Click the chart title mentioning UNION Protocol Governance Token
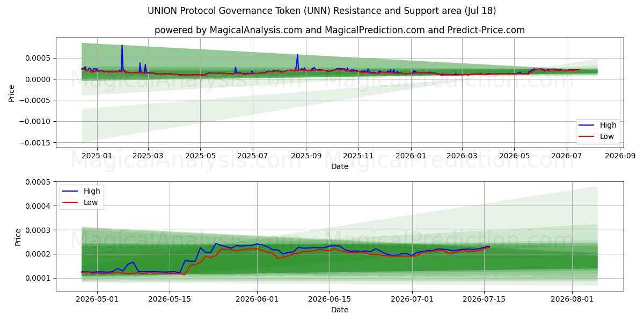 pyautogui.click(x=322, y=11)
